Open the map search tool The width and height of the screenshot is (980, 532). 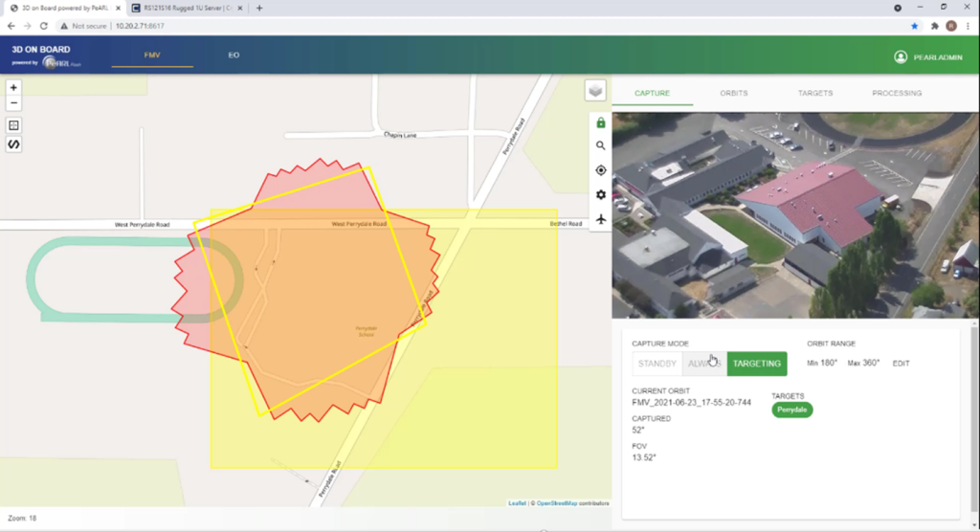(x=601, y=146)
